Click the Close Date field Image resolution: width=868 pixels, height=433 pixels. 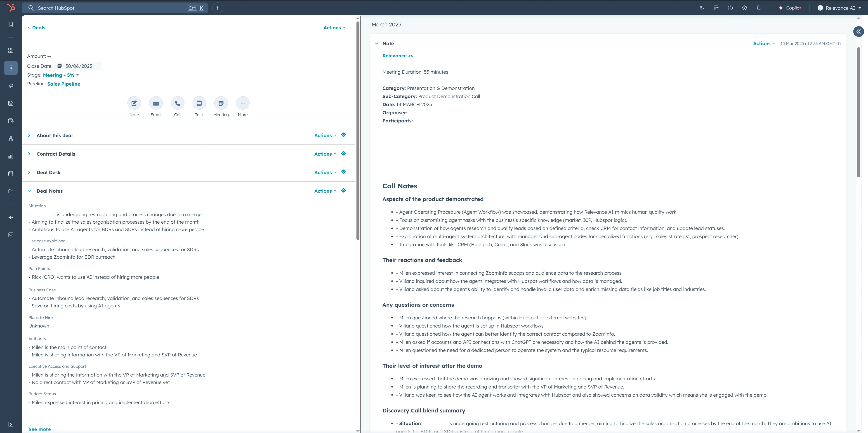78,66
